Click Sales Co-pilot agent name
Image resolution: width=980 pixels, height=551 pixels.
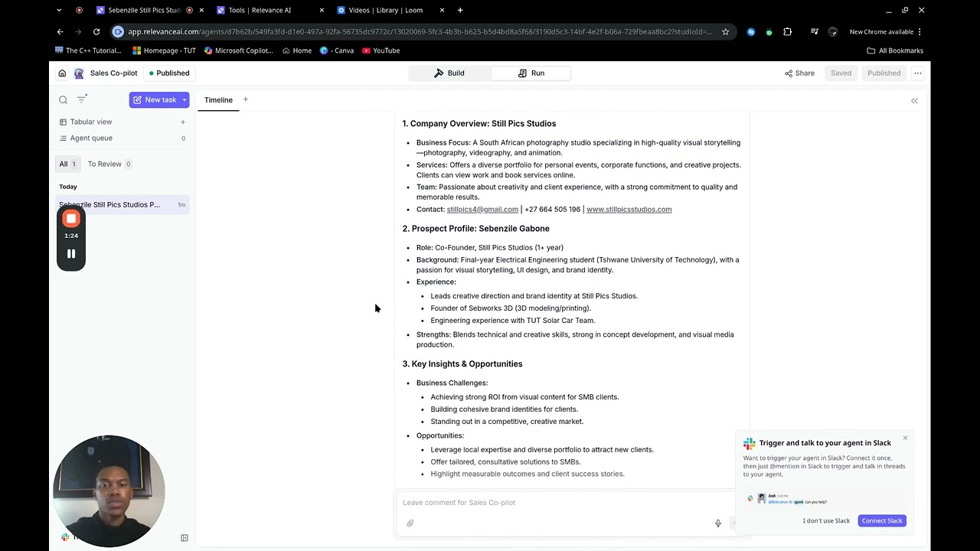pos(113,73)
